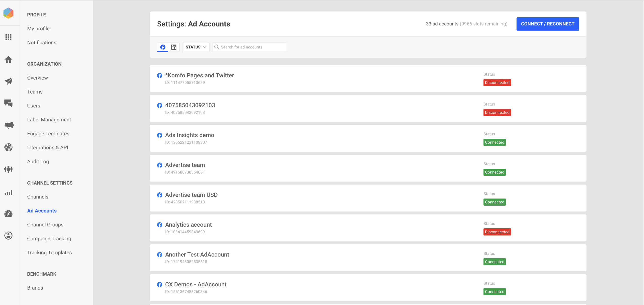Open Label Management
644x305 pixels.
(x=49, y=120)
